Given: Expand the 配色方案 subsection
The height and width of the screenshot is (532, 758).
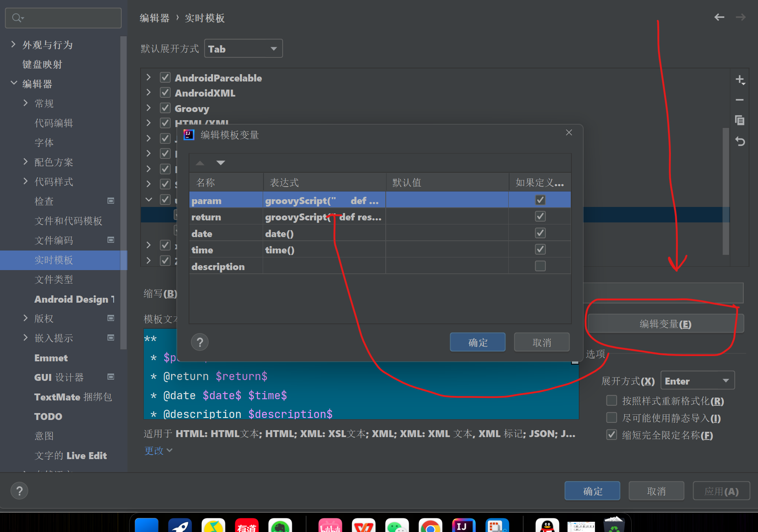Looking at the screenshot, I should pyautogui.click(x=26, y=162).
